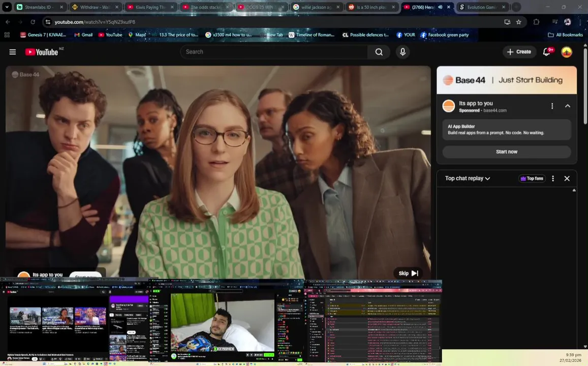The height and width of the screenshot is (366, 588).
Task: View site information icon in address bar
Action: [x=48, y=22]
